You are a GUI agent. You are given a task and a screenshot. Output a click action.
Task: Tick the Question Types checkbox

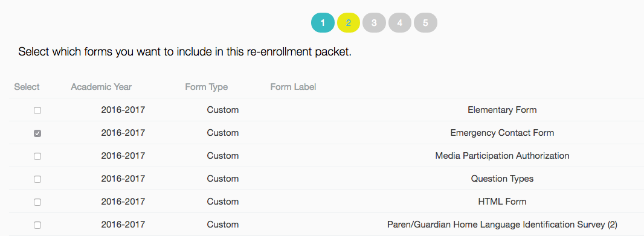pyautogui.click(x=37, y=179)
